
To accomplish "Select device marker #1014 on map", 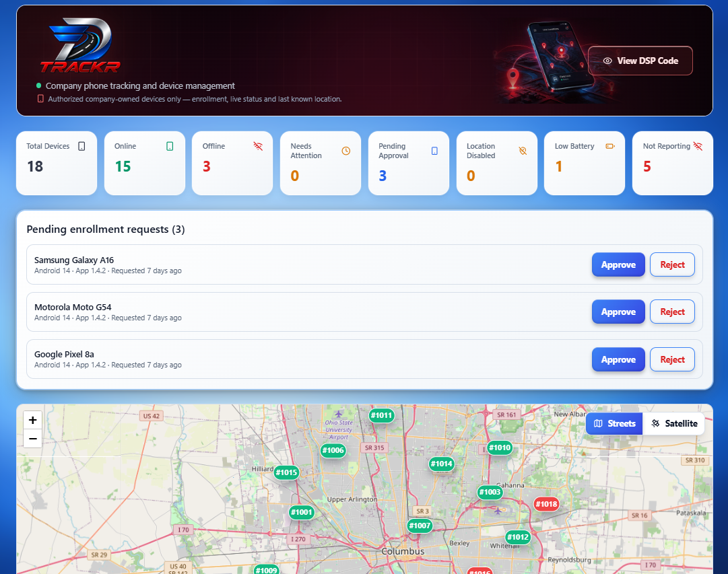I will [x=441, y=464].
